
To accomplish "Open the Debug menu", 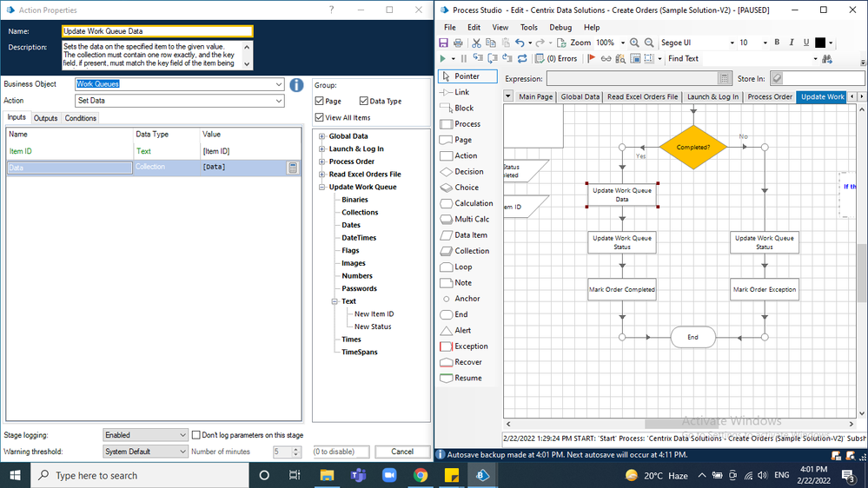I will click(560, 27).
